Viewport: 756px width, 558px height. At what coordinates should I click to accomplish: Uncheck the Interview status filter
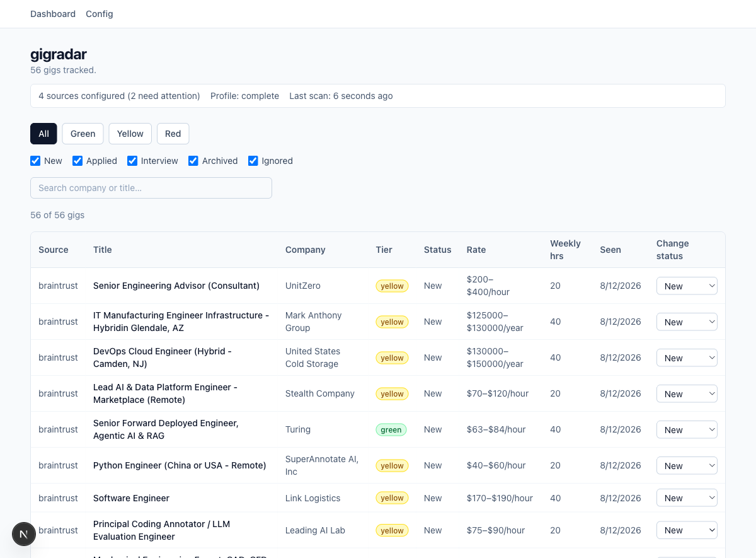132,161
